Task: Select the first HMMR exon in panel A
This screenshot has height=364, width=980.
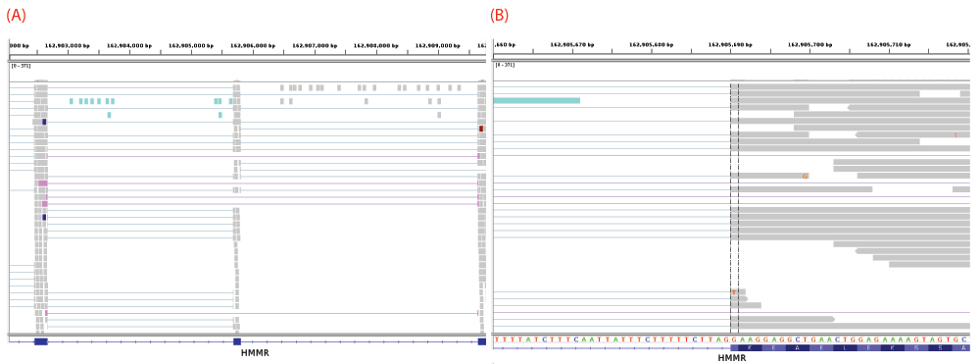Action: (x=40, y=341)
